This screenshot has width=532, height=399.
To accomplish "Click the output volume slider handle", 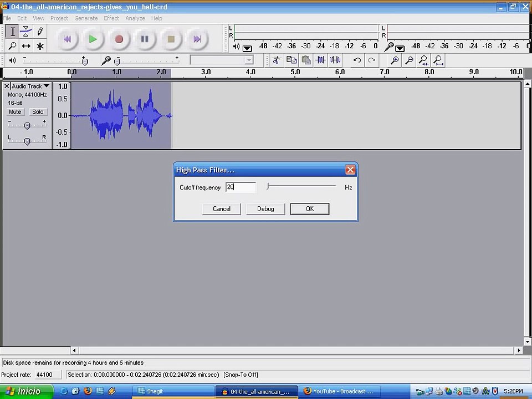I will tap(85, 61).
